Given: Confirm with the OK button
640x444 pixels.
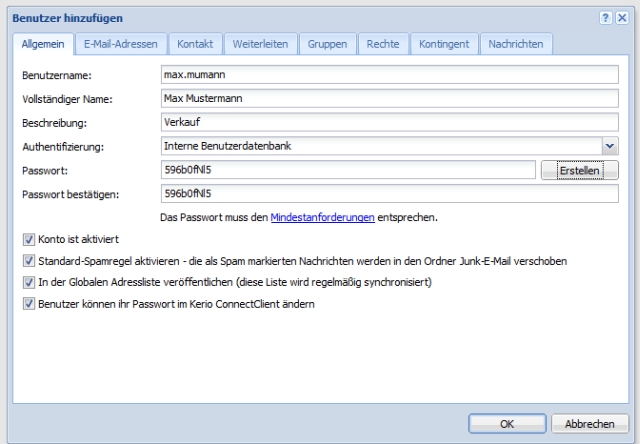Looking at the screenshot, I should pyautogui.click(x=507, y=423).
